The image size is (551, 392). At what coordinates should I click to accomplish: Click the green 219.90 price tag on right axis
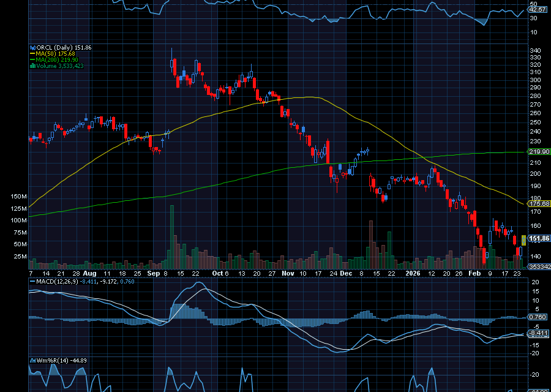(539, 151)
